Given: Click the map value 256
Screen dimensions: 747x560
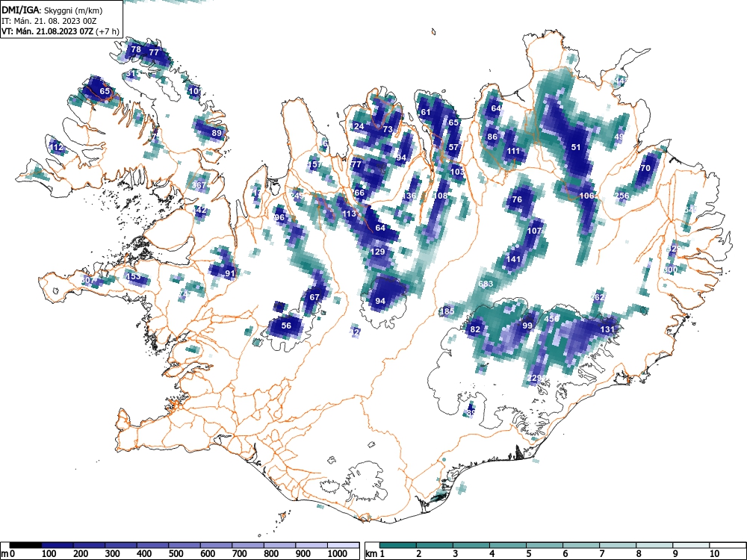Looking at the screenshot, I should coord(622,195).
